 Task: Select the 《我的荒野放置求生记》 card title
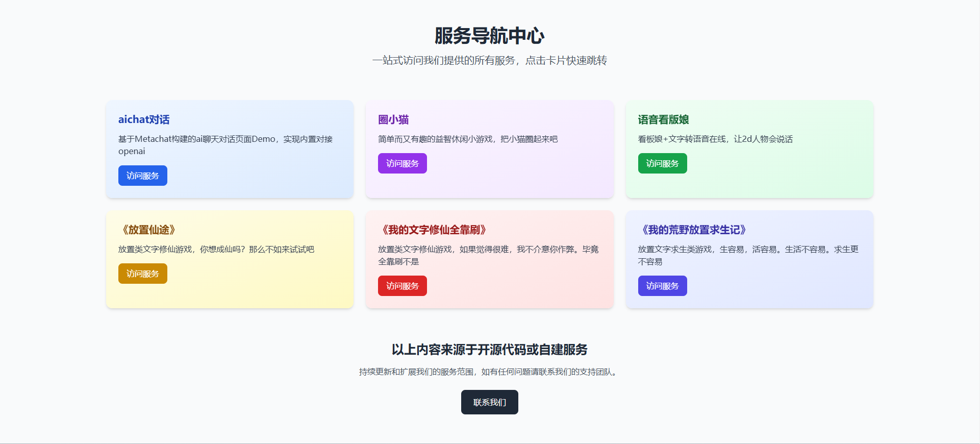(694, 230)
